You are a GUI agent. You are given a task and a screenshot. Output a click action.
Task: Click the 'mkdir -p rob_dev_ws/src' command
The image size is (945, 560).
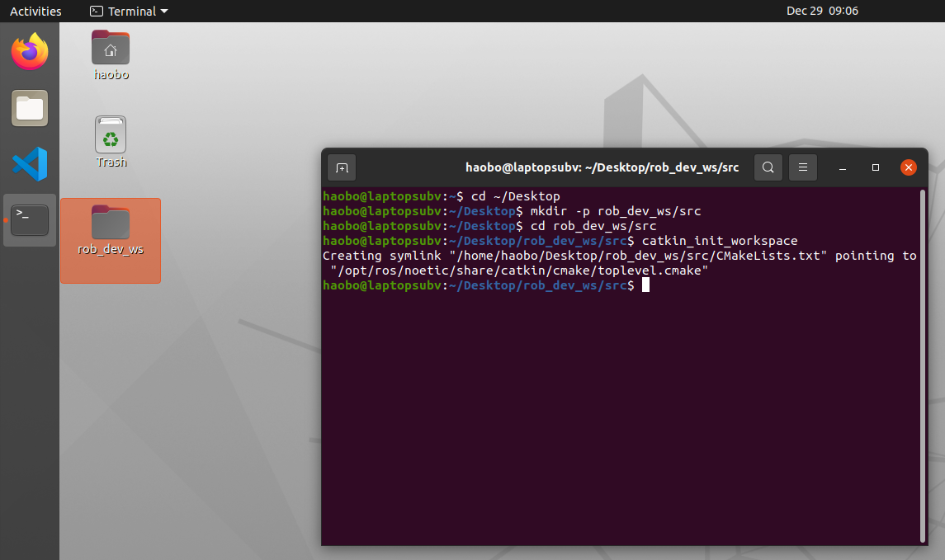(616, 211)
